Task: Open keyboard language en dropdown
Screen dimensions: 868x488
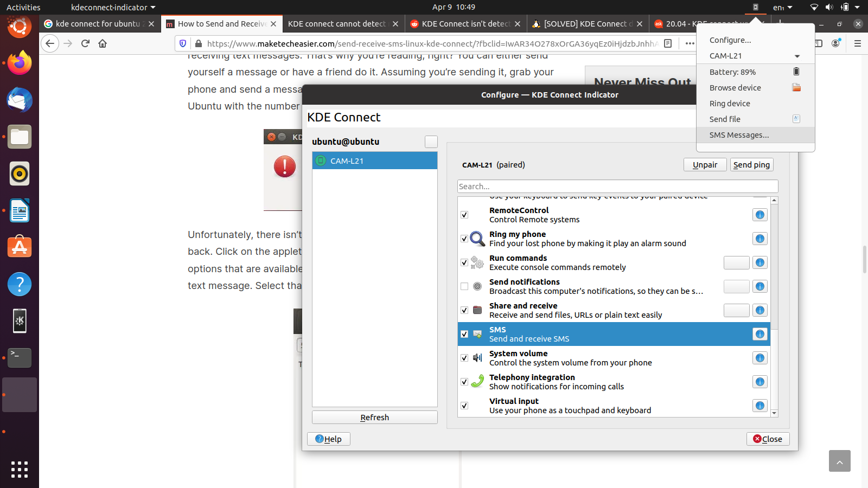Action: coord(783,7)
